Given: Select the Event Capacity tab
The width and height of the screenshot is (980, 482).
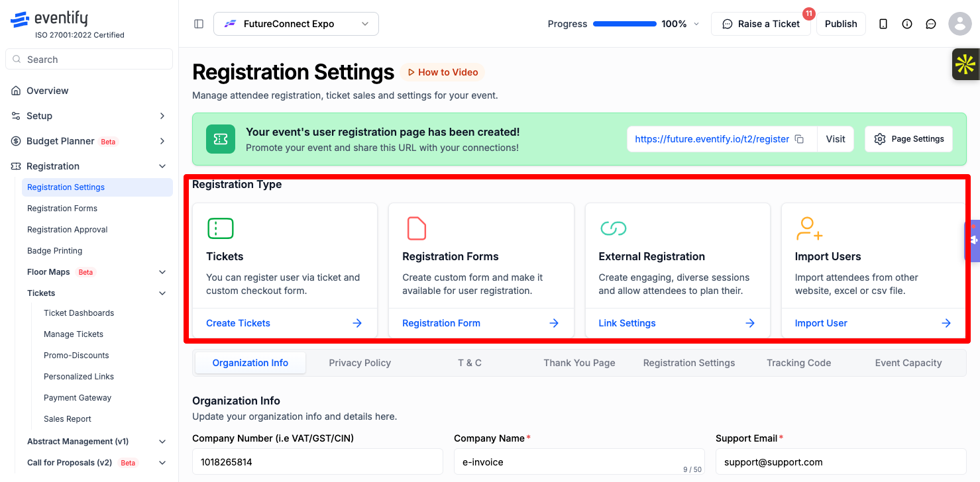Looking at the screenshot, I should 908,363.
